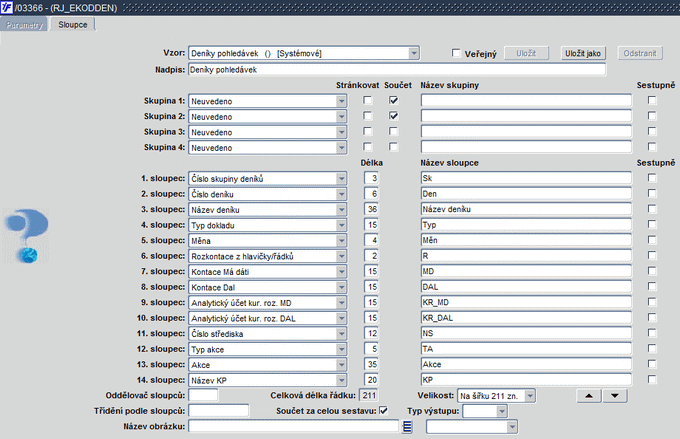Select the Sloupce tab

click(73, 25)
